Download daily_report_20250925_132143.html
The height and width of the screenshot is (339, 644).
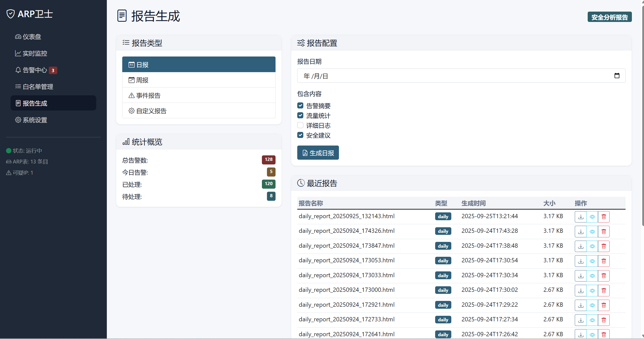pos(581,217)
